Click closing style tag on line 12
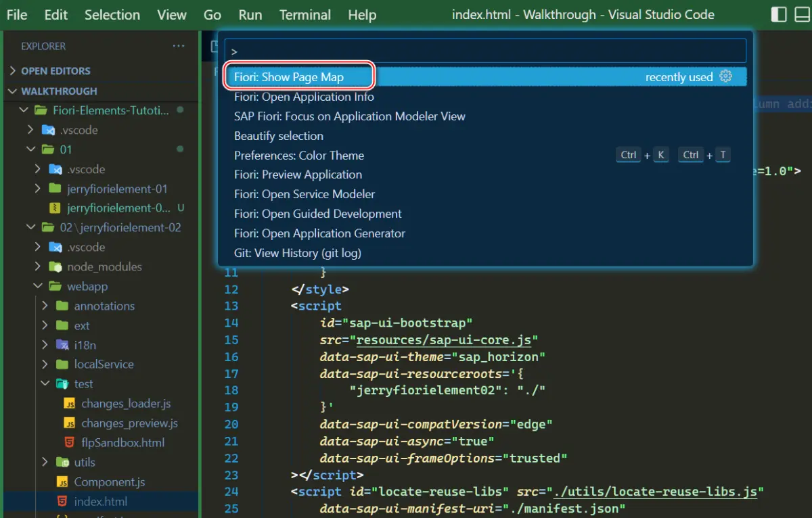Screen dimensions: 812x518 coord(320,289)
